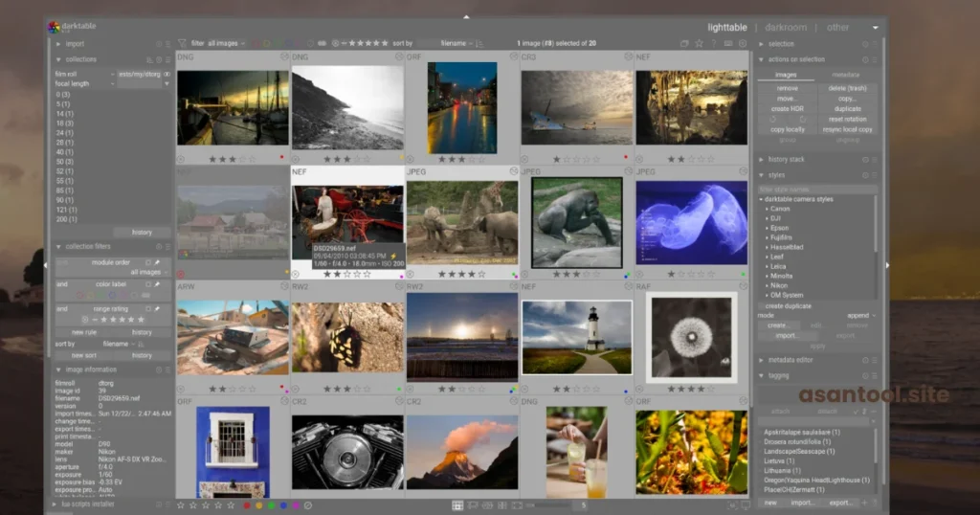Apply five-star rating in bottom bar

pos(231,505)
